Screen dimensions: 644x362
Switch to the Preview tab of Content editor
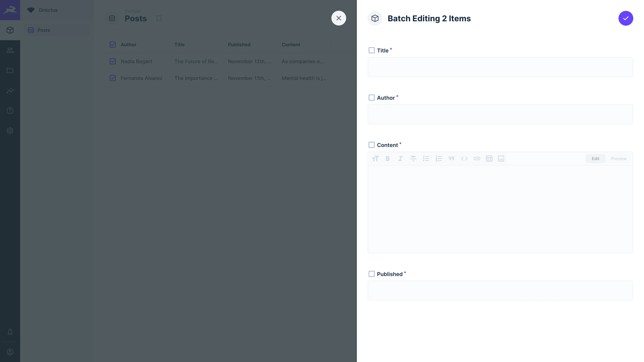click(x=619, y=158)
